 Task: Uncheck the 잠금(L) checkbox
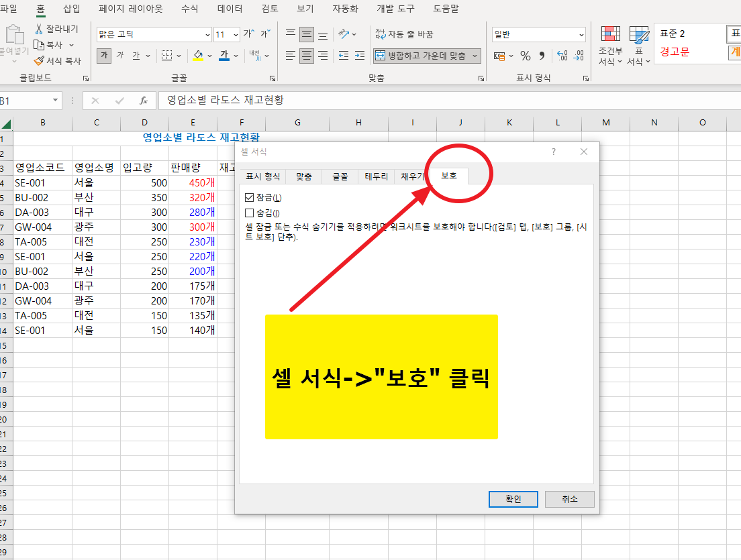tap(248, 197)
